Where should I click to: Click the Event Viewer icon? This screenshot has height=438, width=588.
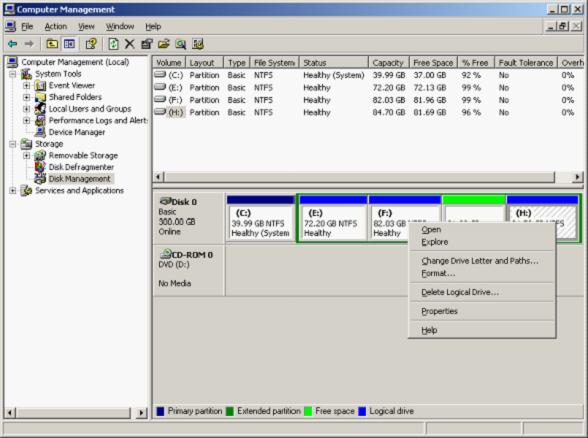click(x=40, y=86)
